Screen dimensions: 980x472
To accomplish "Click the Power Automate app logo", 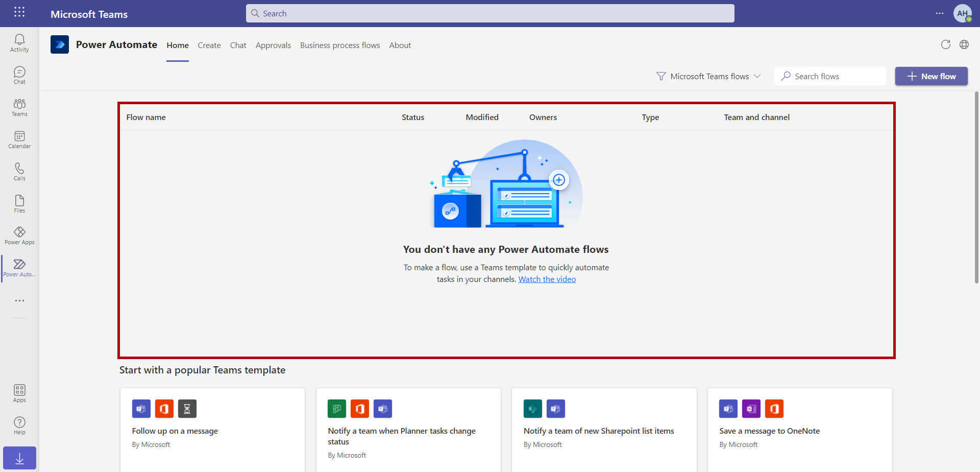I will [60, 44].
